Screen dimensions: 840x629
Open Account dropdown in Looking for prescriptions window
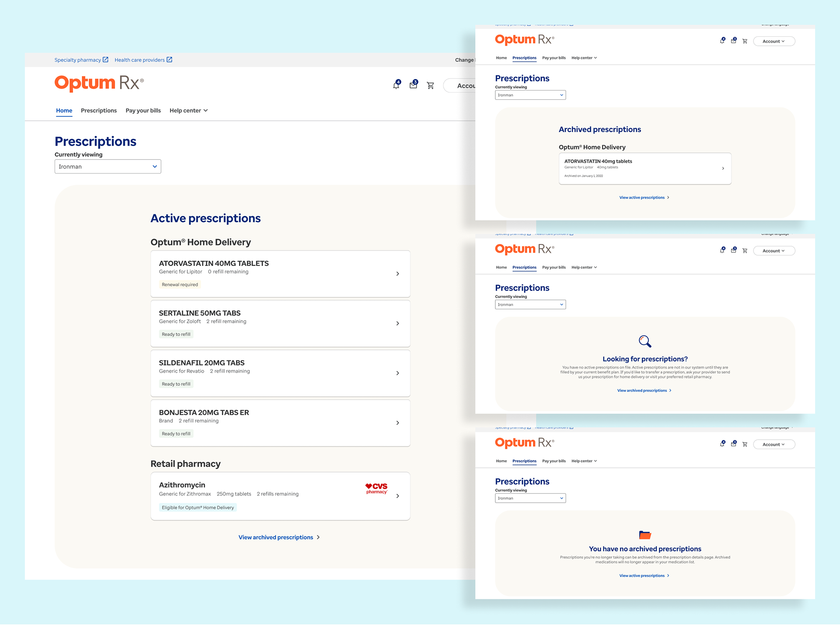773,251
